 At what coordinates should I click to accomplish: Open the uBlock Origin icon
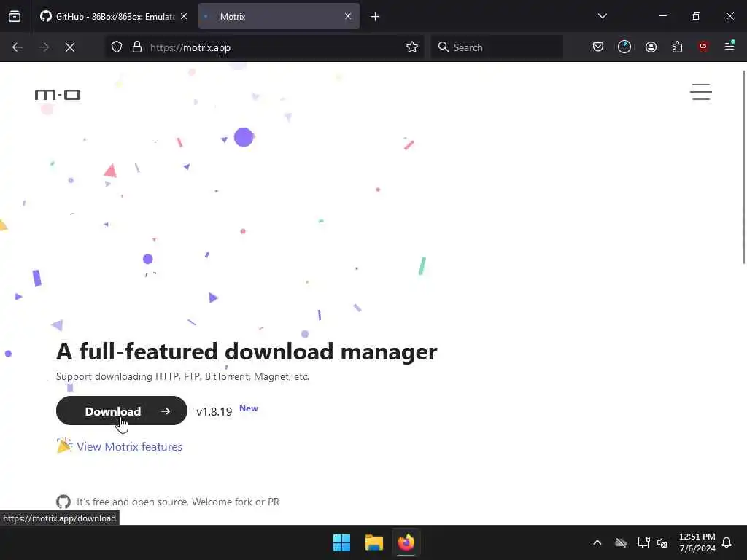pos(703,47)
